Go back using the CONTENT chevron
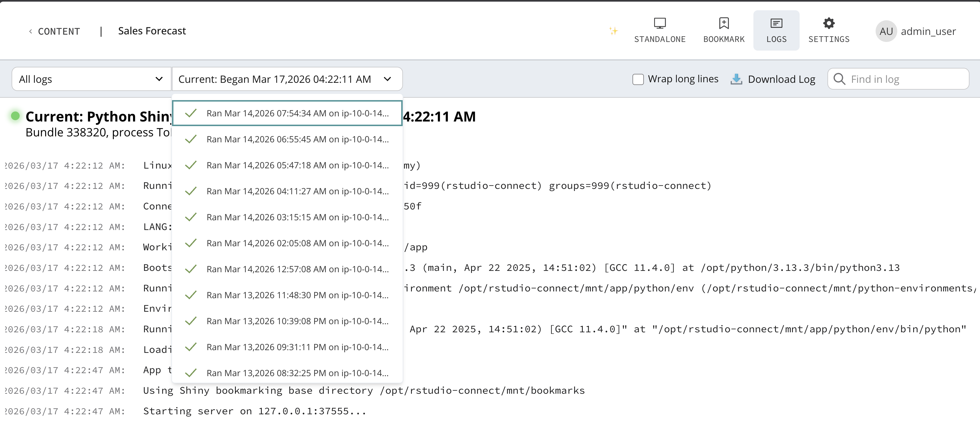This screenshot has height=440, width=980. tap(31, 31)
